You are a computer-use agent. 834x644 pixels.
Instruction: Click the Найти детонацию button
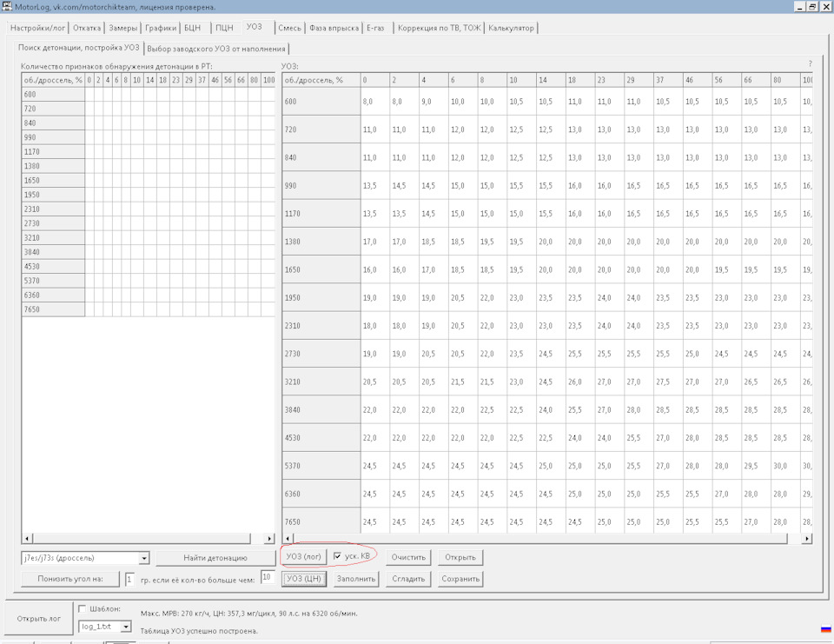tap(215, 558)
